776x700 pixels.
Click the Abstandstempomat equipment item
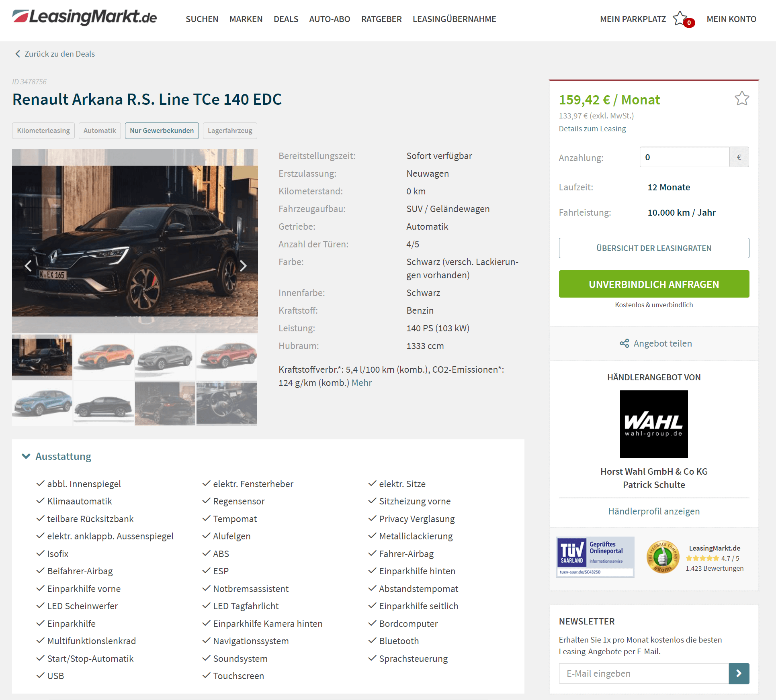coord(418,589)
